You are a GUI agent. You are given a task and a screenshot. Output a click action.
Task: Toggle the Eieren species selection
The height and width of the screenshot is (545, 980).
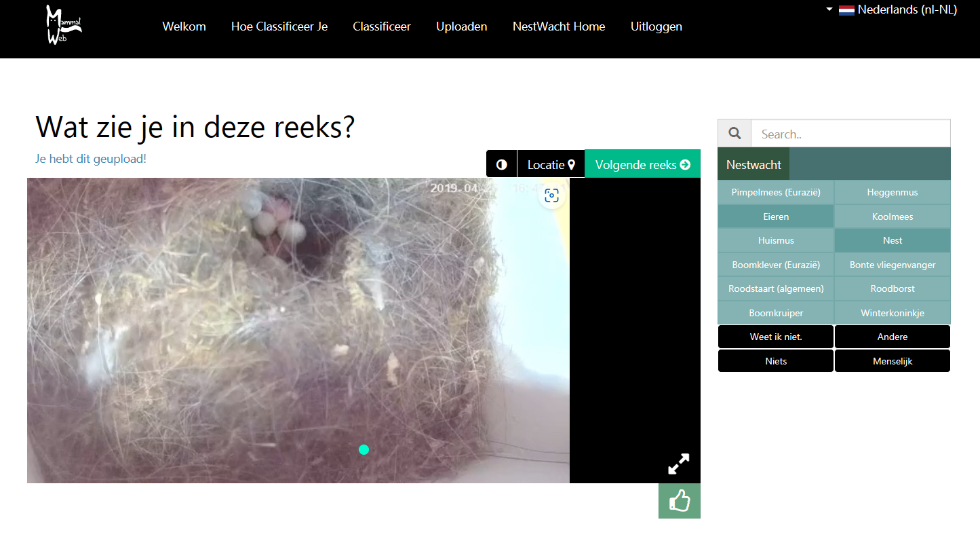pos(776,217)
